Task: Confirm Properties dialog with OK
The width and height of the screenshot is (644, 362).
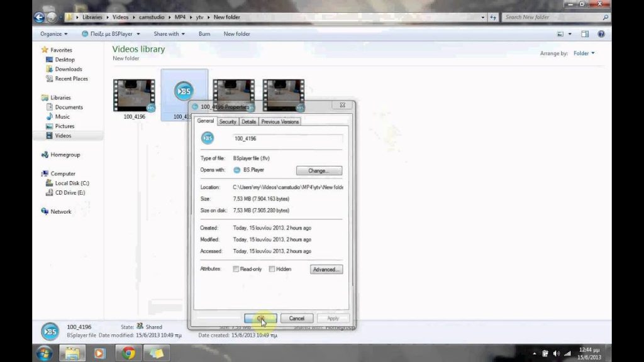Action: pyautogui.click(x=260, y=319)
